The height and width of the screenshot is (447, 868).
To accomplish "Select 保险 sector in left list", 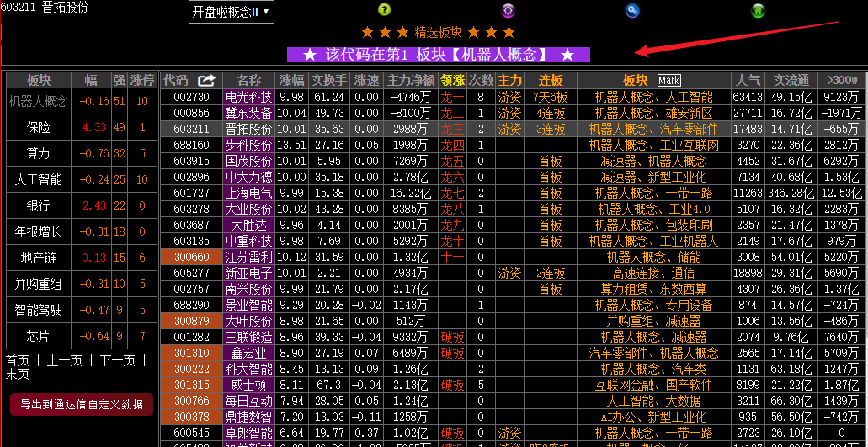I will click(x=38, y=127).
